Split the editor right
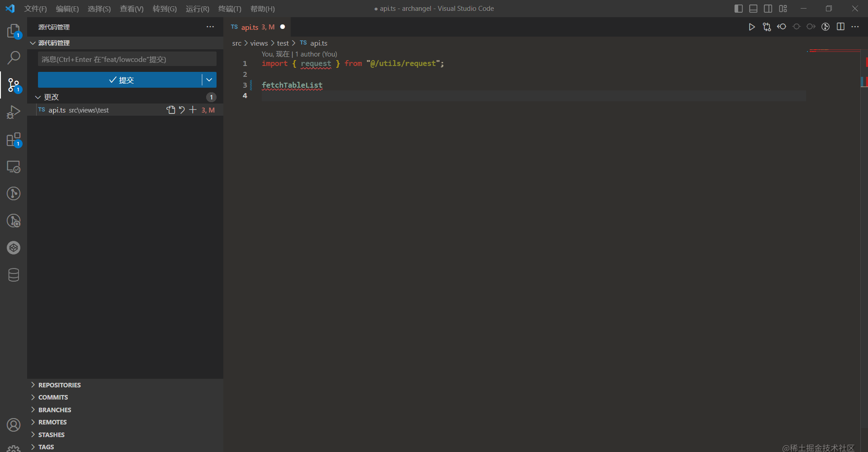Viewport: 868px width, 452px height. click(x=840, y=27)
